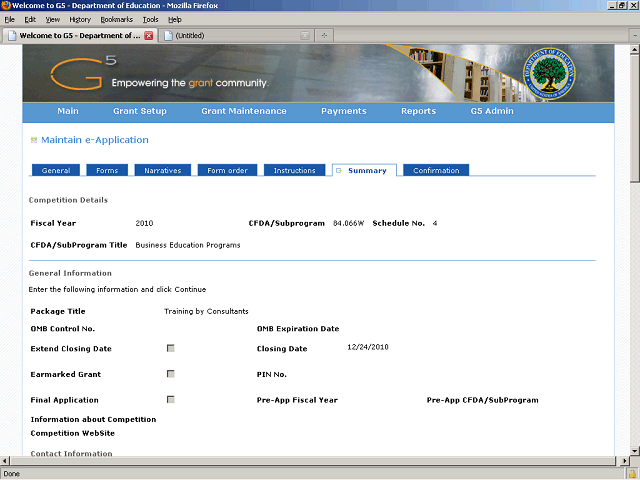The image size is (640, 480).
Task: Select the Untitled browser tab
Action: 236,36
